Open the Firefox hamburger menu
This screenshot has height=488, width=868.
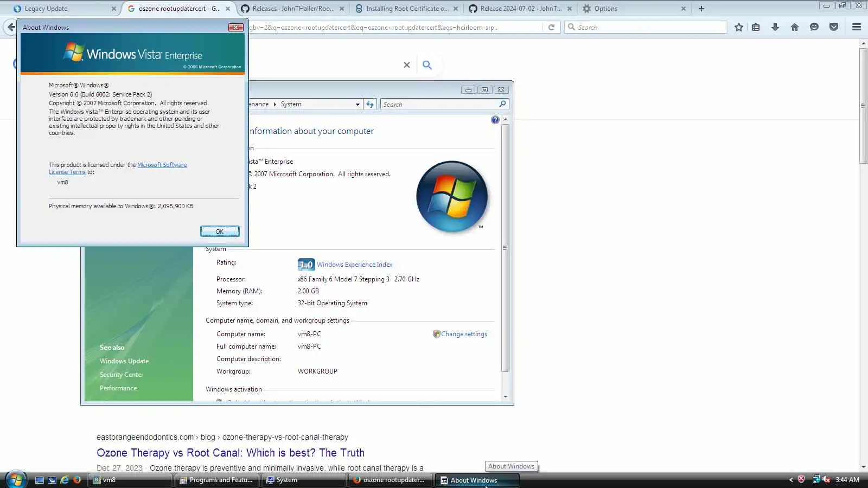click(x=857, y=27)
